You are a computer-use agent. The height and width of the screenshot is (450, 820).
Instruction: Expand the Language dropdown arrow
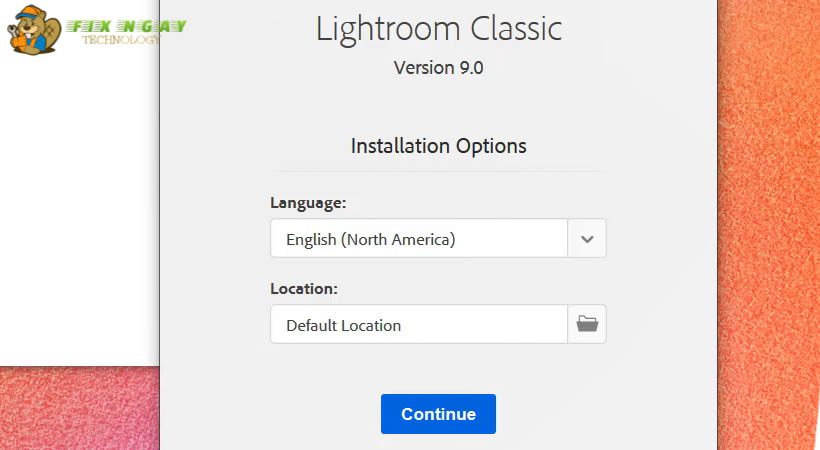tap(587, 239)
